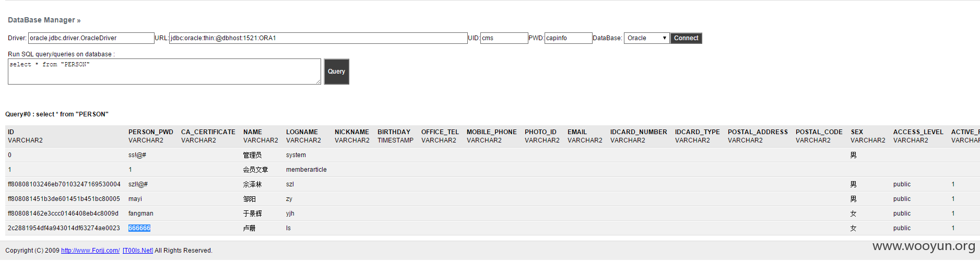
Task: Click the ACCESS_LEVEL column header
Action: pyautogui.click(x=918, y=132)
